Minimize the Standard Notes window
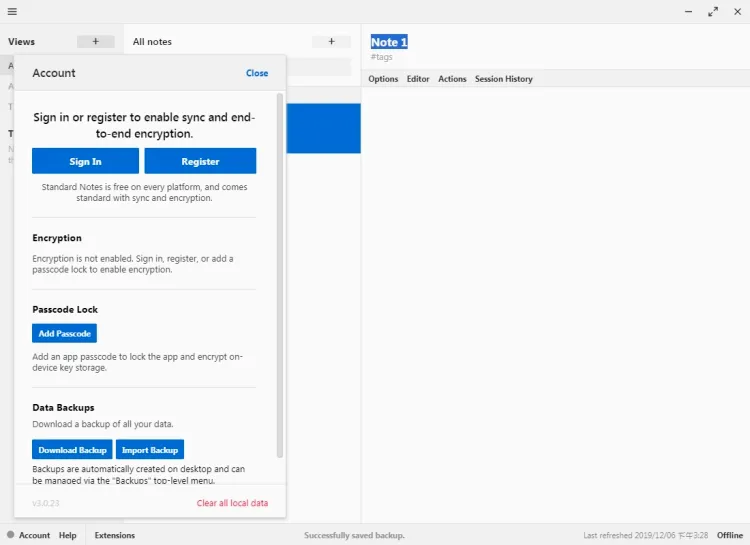This screenshot has height=545, width=750. [x=688, y=11]
